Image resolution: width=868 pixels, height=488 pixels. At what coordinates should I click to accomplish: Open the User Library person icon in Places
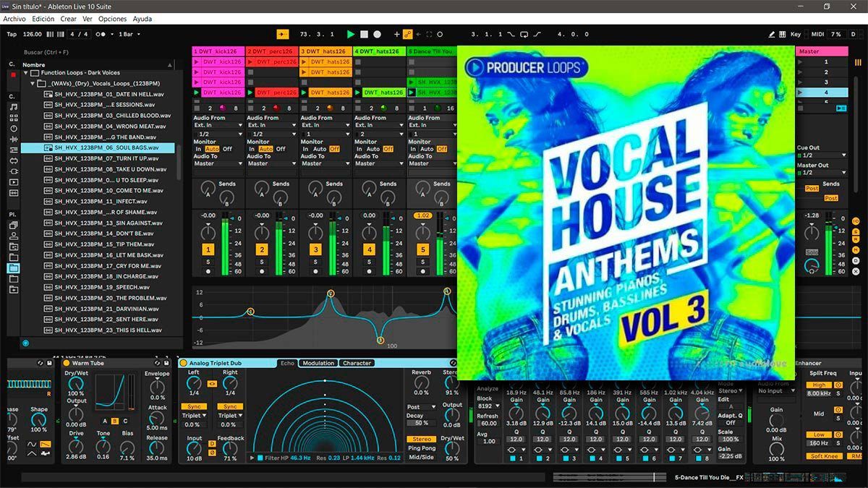point(13,236)
